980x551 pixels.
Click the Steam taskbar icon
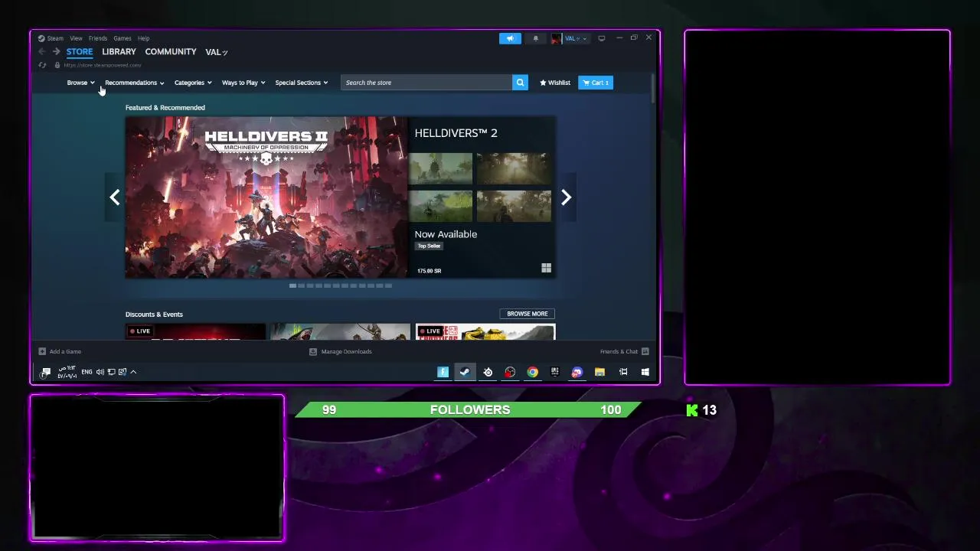(x=465, y=372)
